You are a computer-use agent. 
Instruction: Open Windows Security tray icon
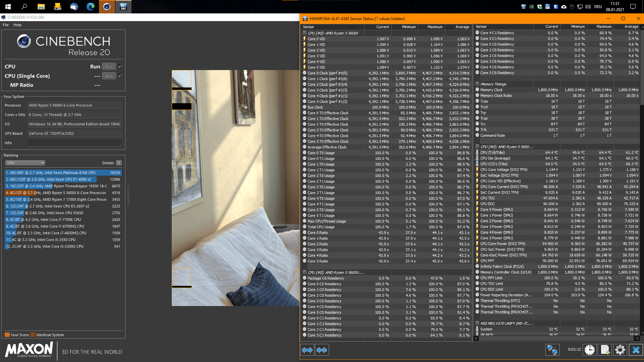tap(540, 7)
